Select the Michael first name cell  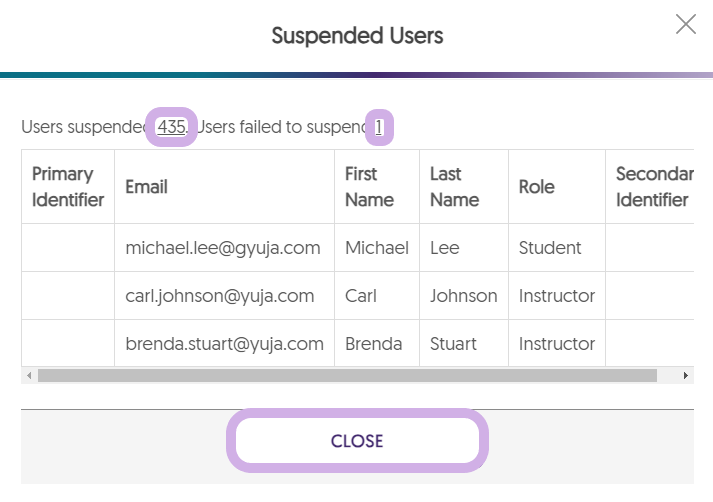[x=376, y=248]
